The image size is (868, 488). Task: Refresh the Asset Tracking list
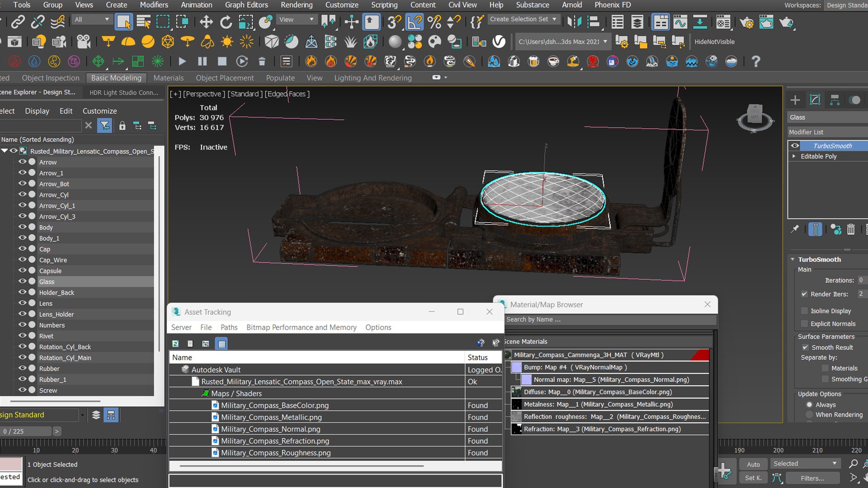click(175, 344)
